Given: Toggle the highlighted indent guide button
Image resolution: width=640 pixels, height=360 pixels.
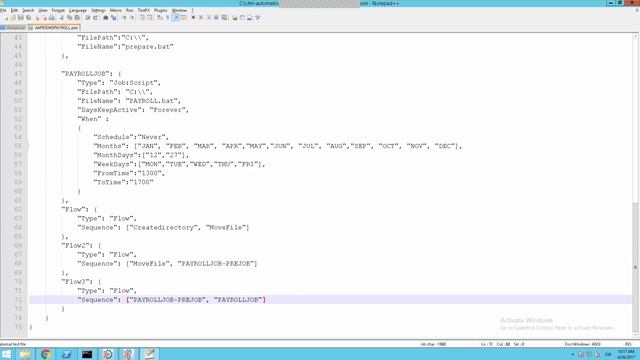Looking at the screenshot, I should 177,18.
